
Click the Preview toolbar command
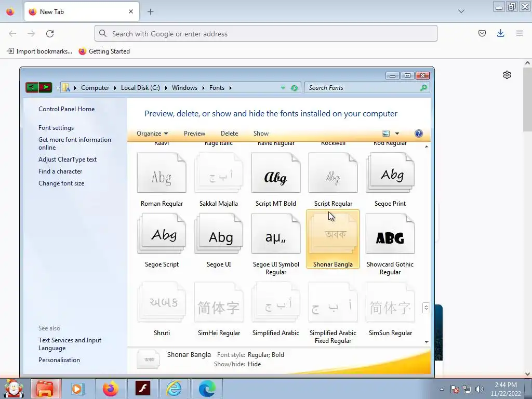click(x=194, y=134)
